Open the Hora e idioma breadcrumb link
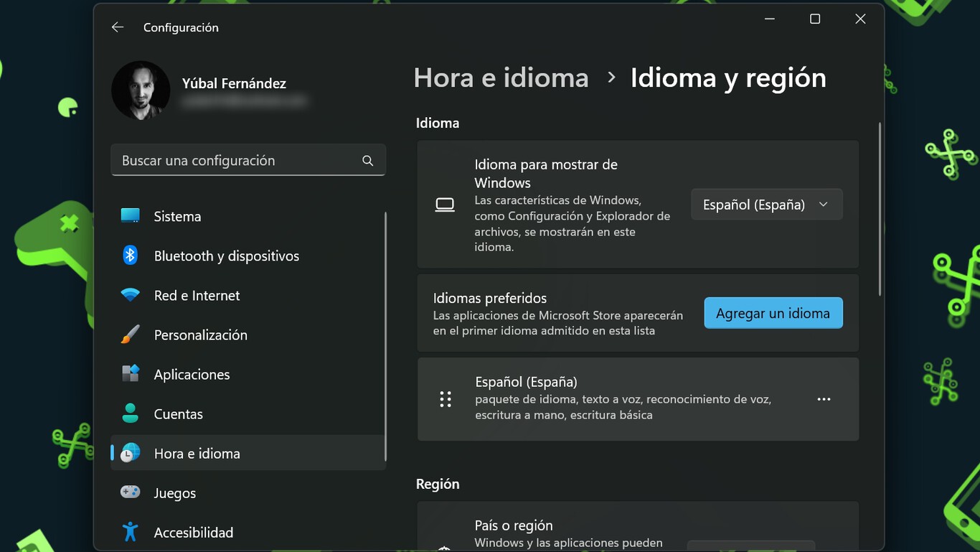This screenshot has width=980, height=552. [x=501, y=78]
